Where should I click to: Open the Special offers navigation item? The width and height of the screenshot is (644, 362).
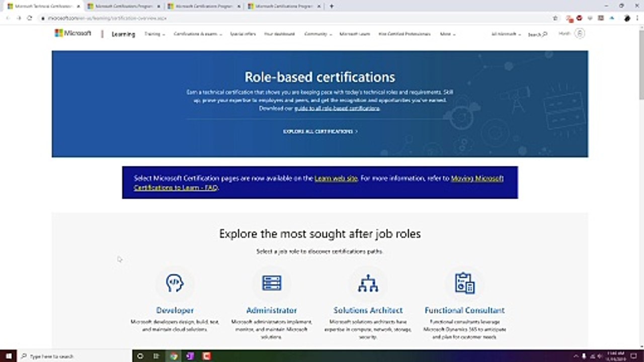(x=243, y=34)
